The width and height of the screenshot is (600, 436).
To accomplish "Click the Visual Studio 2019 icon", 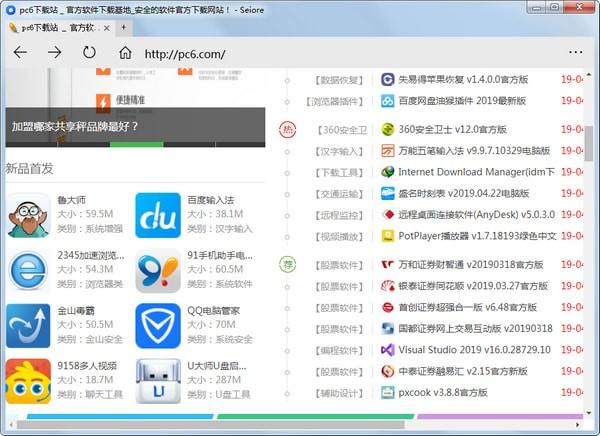I will (388, 350).
